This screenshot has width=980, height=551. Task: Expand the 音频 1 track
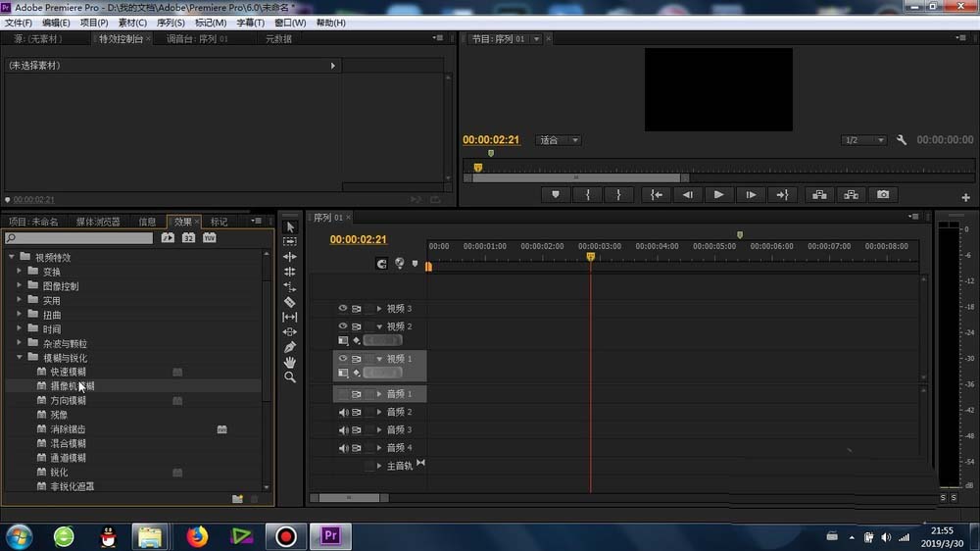(379, 394)
